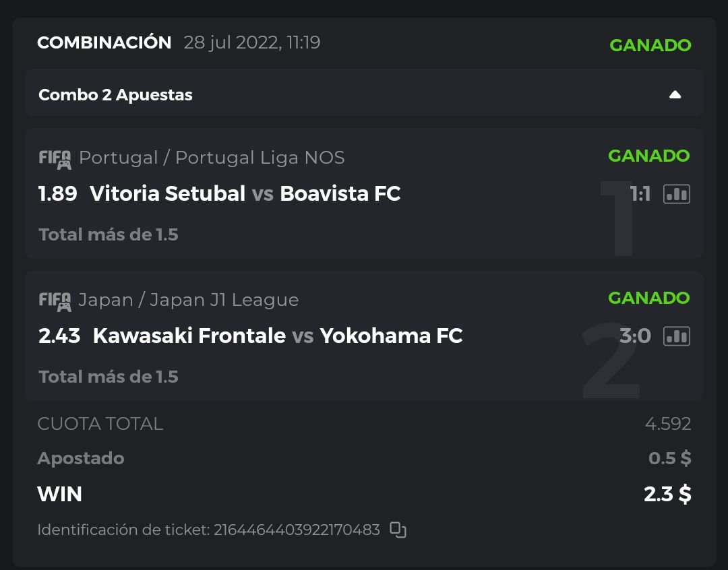Click FIFA gamepad icon beside Portugal league
The width and height of the screenshot is (728, 570).
click(55, 159)
